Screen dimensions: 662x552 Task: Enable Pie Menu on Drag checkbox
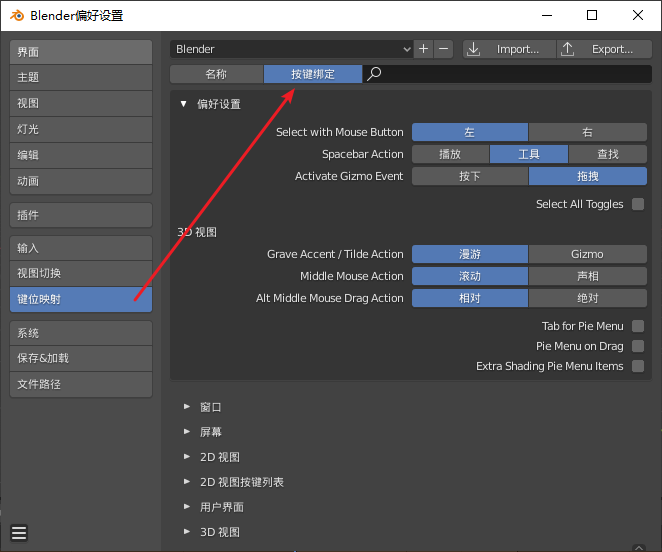coord(638,346)
